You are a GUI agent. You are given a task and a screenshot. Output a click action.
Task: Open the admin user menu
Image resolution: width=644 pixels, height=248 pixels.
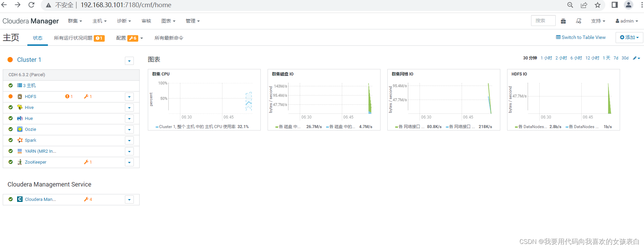[627, 21]
